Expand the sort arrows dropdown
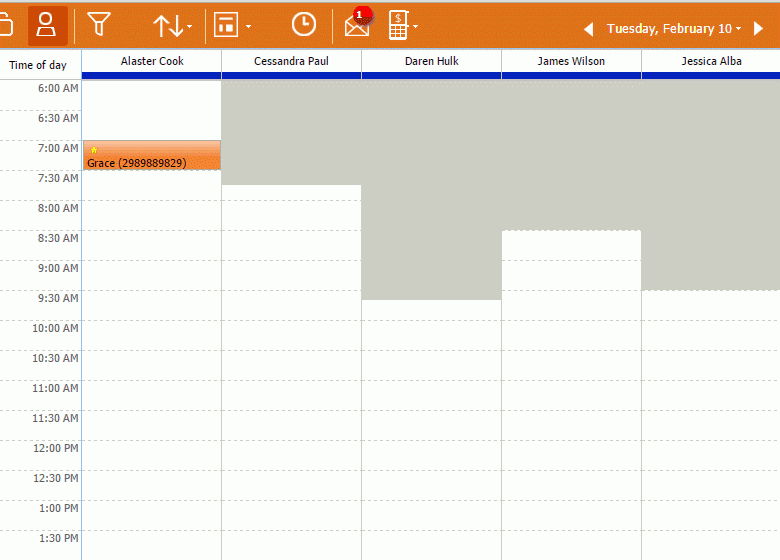The image size is (780, 560). coord(189,26)
